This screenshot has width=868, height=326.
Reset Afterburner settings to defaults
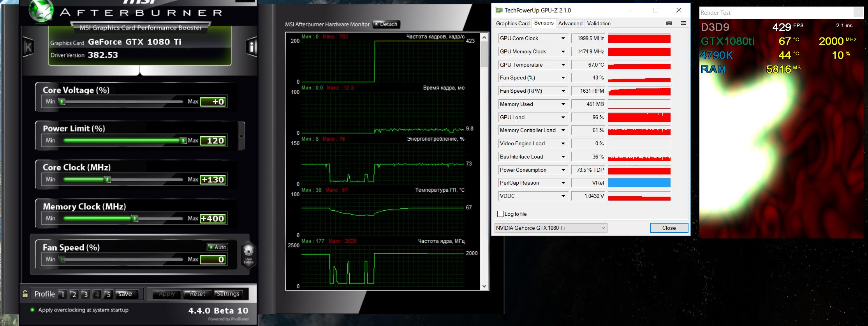197,294
